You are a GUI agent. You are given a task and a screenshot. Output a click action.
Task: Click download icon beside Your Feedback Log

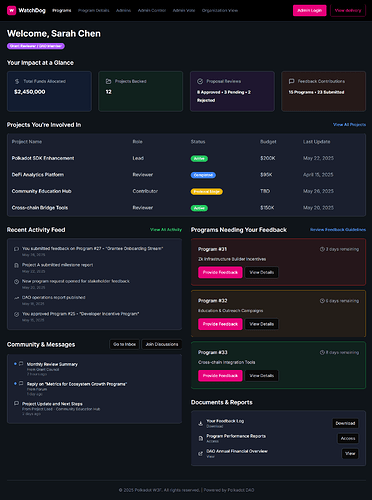(201, 423)
